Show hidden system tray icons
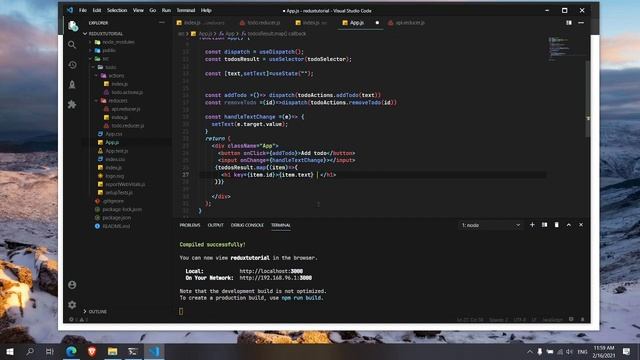Screen dimensions: 640x360 click(530, 352)
